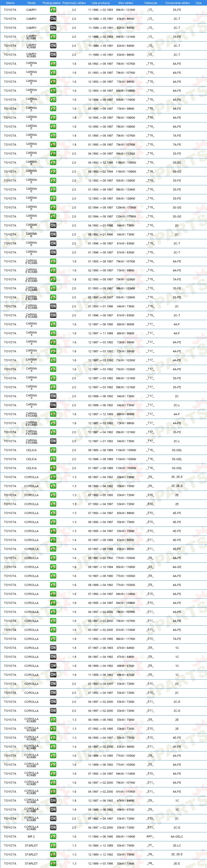Click the 05.1987 -> 05.1992 production years cell
The width and height of the screenshot is (207, 868).
tap(101, 558)
